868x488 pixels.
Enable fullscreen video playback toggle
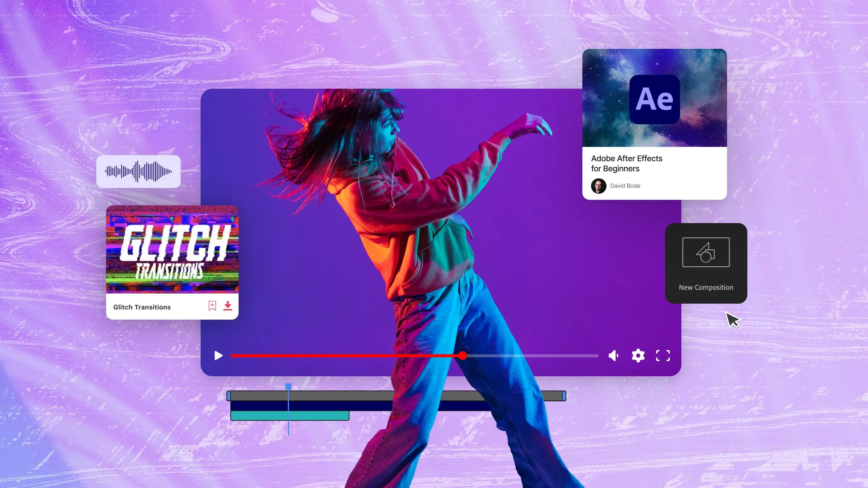(662, 356)
